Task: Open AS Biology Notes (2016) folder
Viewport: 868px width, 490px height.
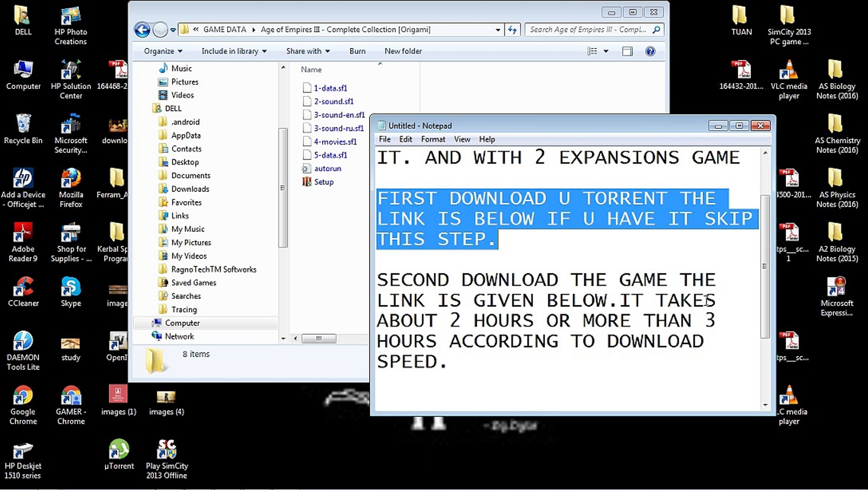Action: coord(837,79)
